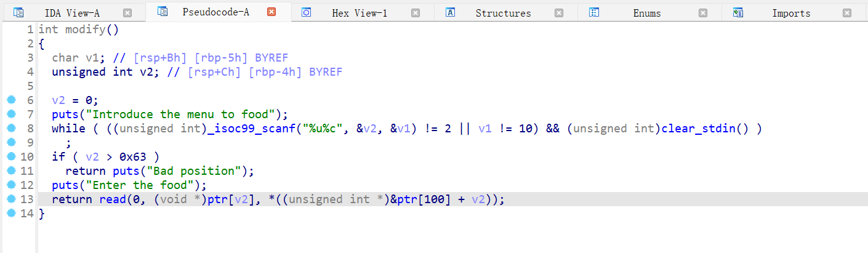Click the IDA View-A tab icon

coord(18,12)
